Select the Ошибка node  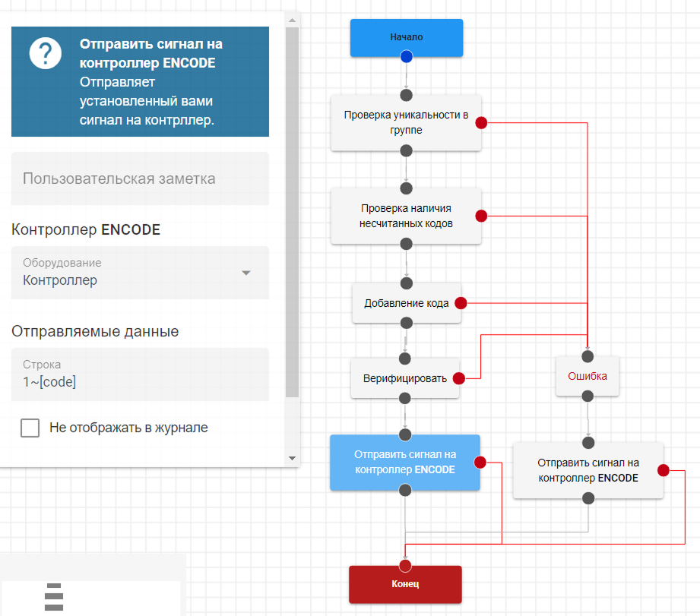(587, 376)
